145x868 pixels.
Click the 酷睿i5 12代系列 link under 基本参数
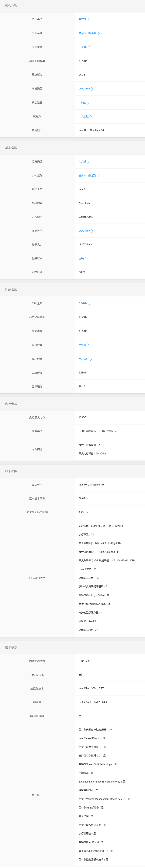click(x=88, y=176)
